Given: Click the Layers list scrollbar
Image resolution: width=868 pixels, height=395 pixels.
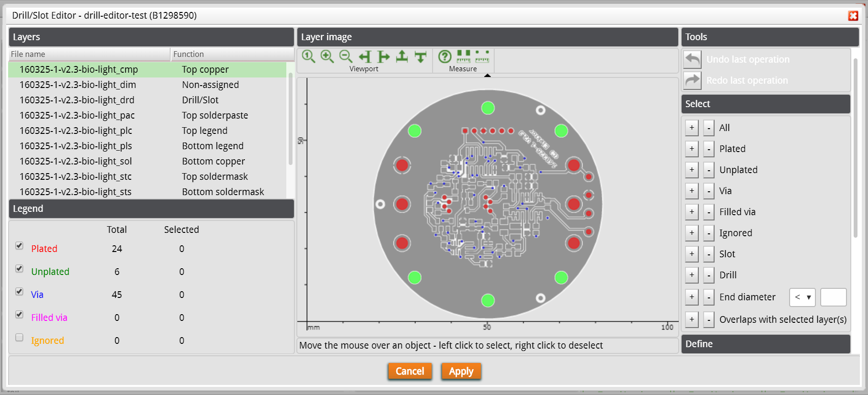Looking at the screenshot, I should click(x=290, y=120).
